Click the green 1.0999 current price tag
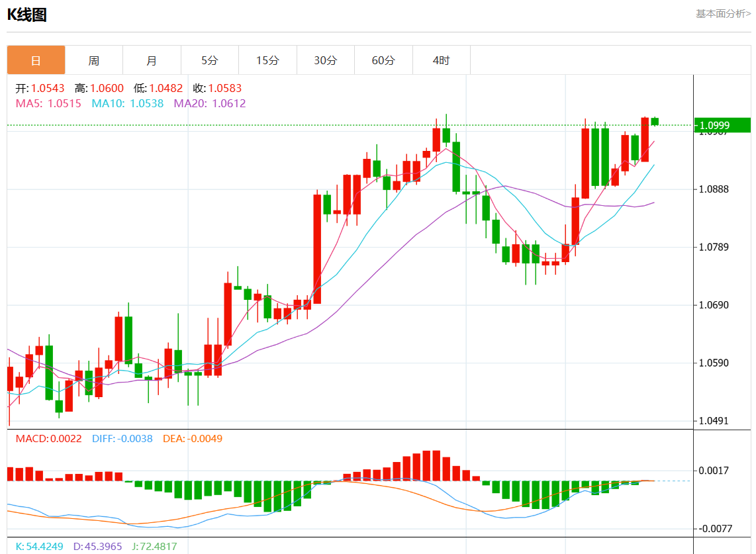756x554 pixels. (x=722, y=125)
